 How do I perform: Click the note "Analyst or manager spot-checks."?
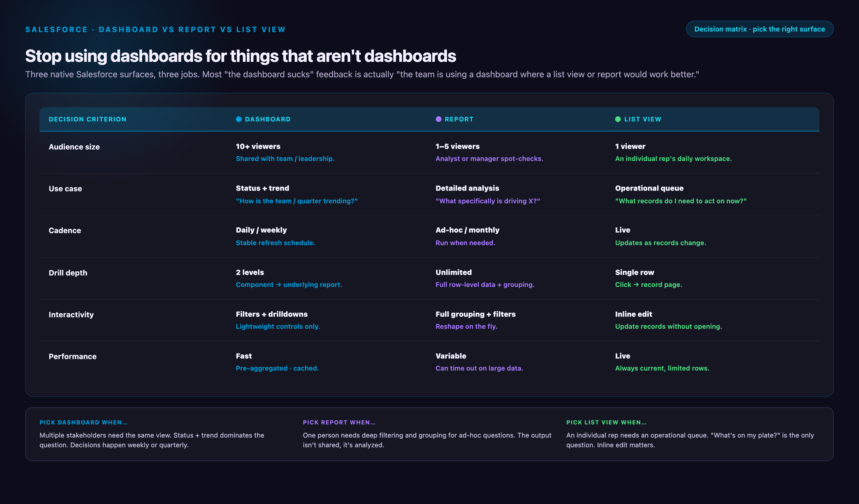coord(489,159)
